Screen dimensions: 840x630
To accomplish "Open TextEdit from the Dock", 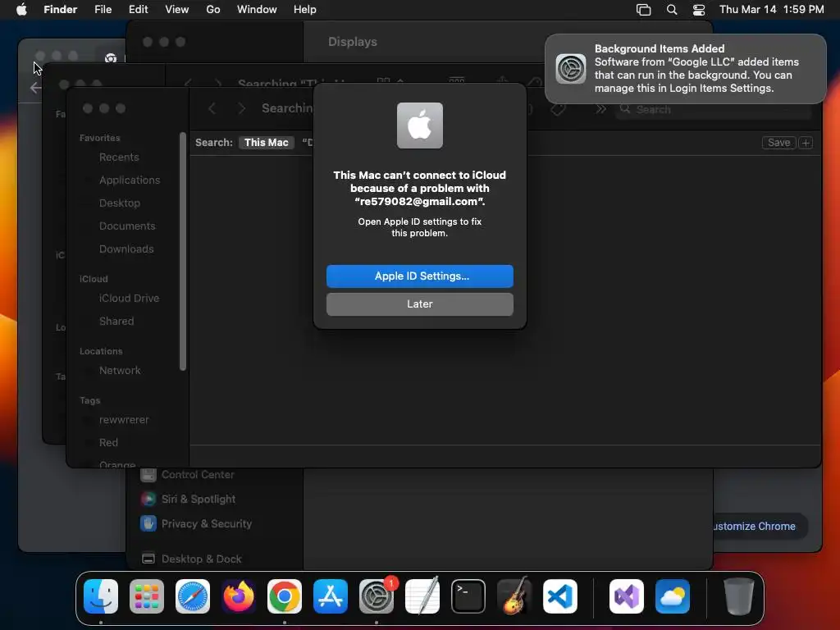I will point(422,596).
